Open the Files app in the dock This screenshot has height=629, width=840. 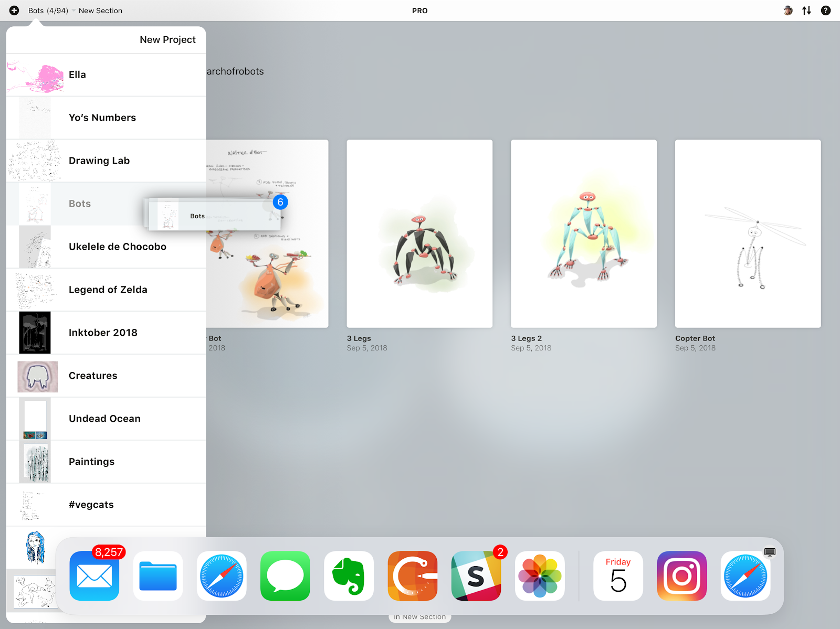[158, 576]
